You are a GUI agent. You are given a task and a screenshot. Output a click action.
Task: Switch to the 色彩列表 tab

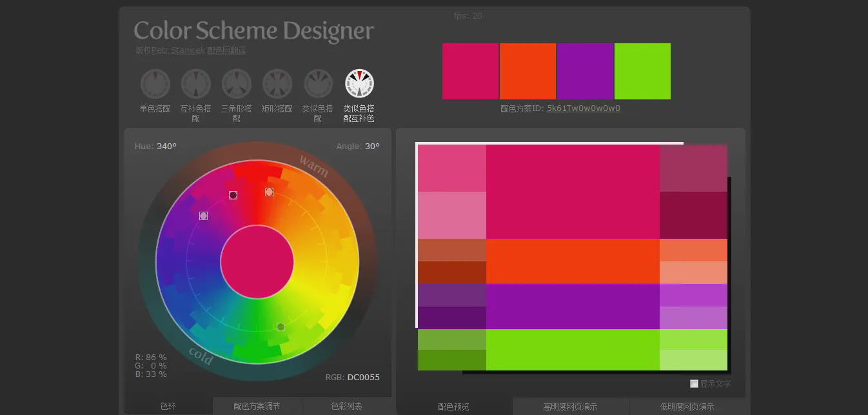point(346,406)
